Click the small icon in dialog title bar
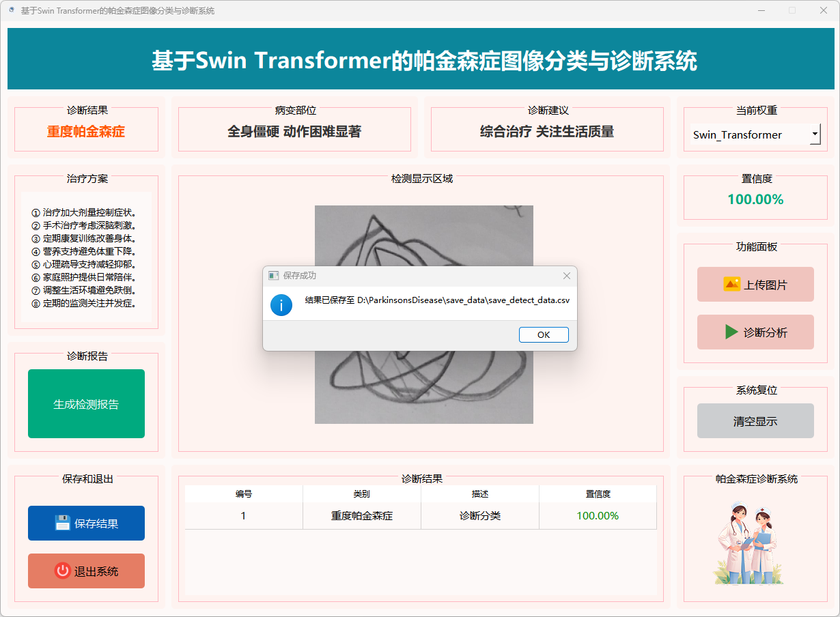 (274, 276)
